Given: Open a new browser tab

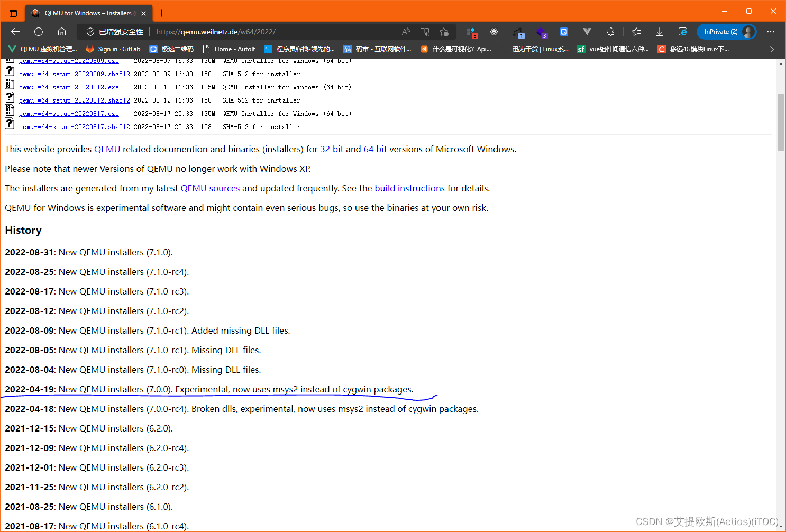Looking at the screenshot, I should (162, 13).
